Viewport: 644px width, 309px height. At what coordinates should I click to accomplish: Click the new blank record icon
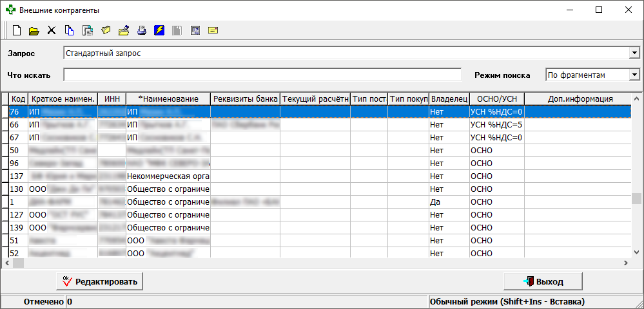pyautogui.click(x=17, y=30)
